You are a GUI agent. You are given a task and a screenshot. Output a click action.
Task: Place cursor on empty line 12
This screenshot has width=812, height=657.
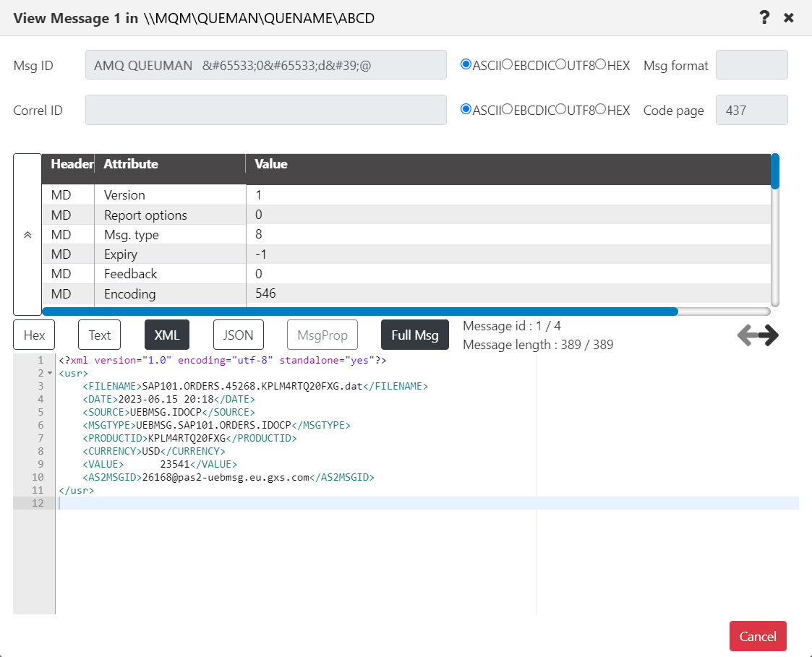tap(427, 503)
